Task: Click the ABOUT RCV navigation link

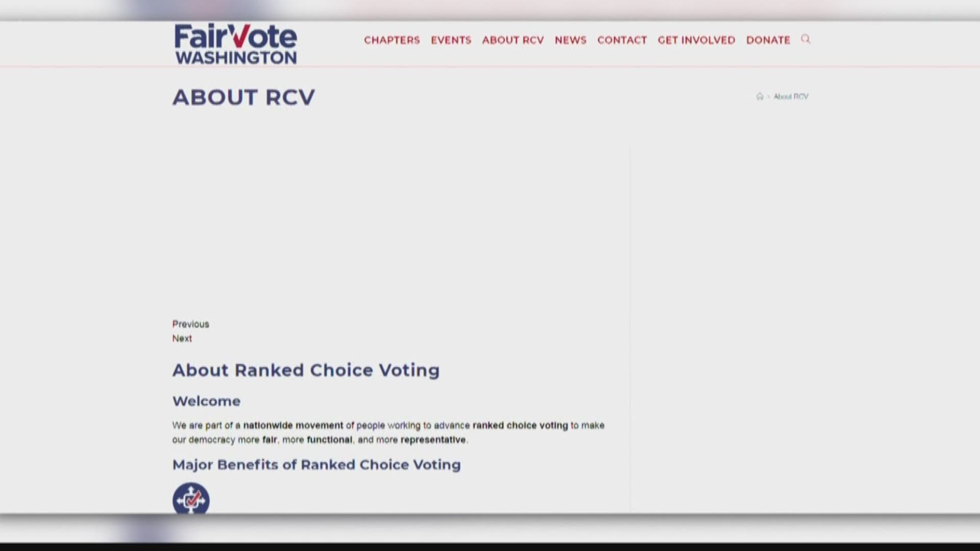Action: [x=513, y=40]
